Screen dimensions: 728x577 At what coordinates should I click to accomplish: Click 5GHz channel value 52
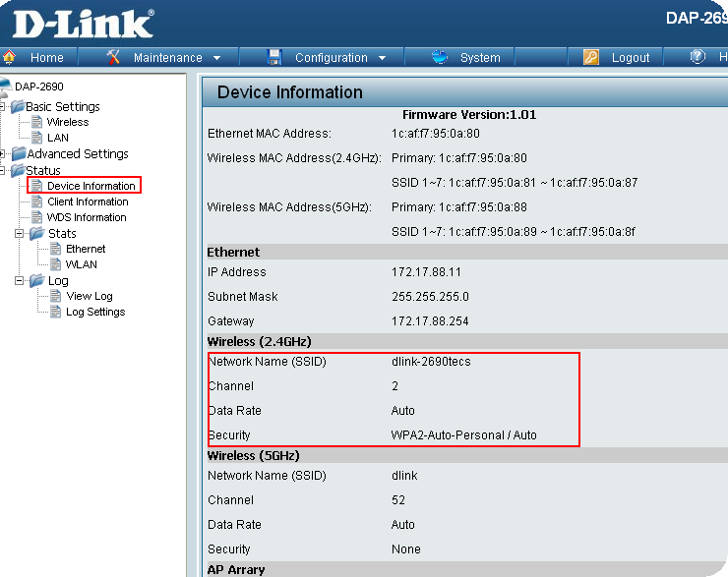point(398,500)
